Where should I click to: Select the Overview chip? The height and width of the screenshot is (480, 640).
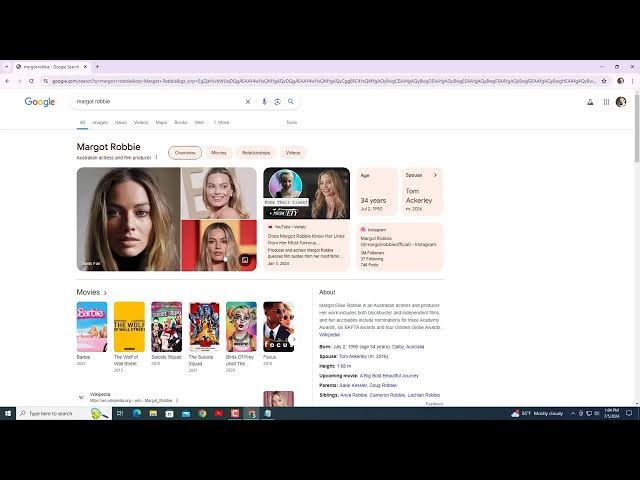pyautogui.click(x=185, y=153)
